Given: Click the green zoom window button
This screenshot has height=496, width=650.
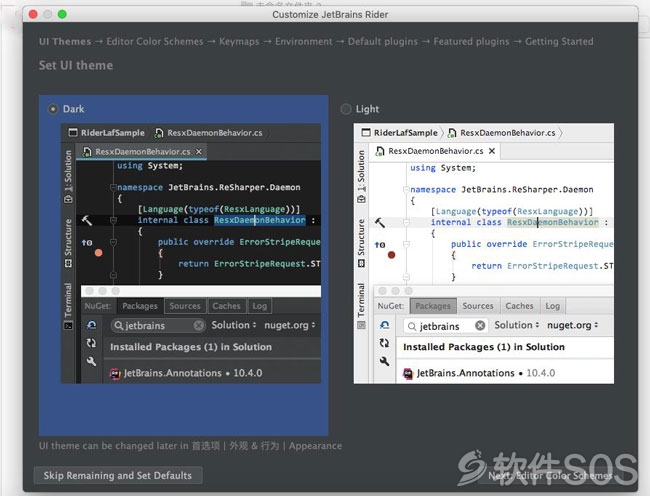Looking at the screenshot, I should coord(62,15).
